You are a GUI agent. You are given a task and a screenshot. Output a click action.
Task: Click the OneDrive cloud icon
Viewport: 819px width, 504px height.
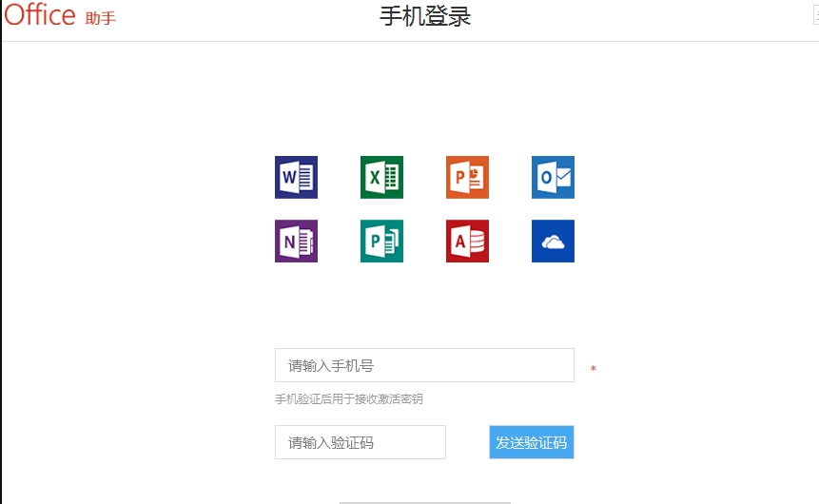pyautogui.click(x=554, y=241)
